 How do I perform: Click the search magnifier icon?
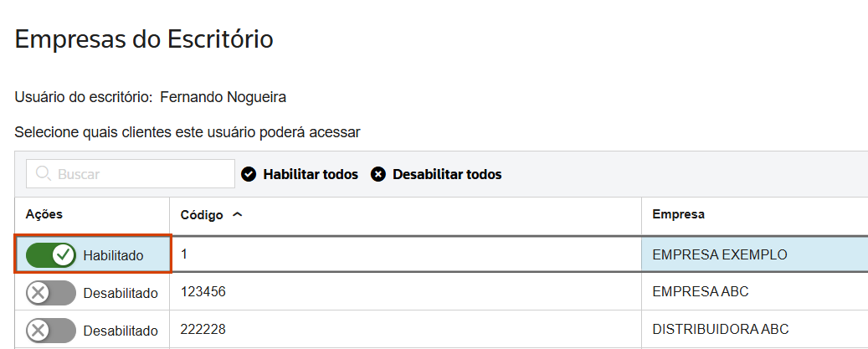coord(44,174)
